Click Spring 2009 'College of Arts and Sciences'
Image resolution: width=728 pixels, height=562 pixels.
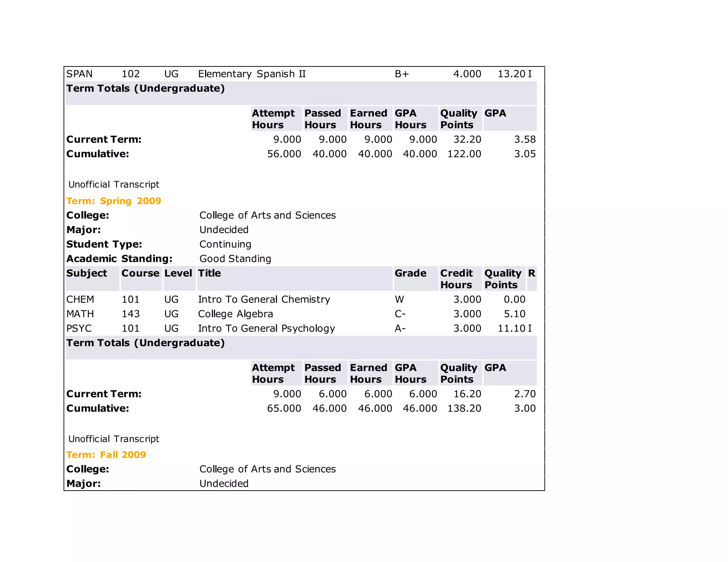pyautogui.click(x=268, y=215)
